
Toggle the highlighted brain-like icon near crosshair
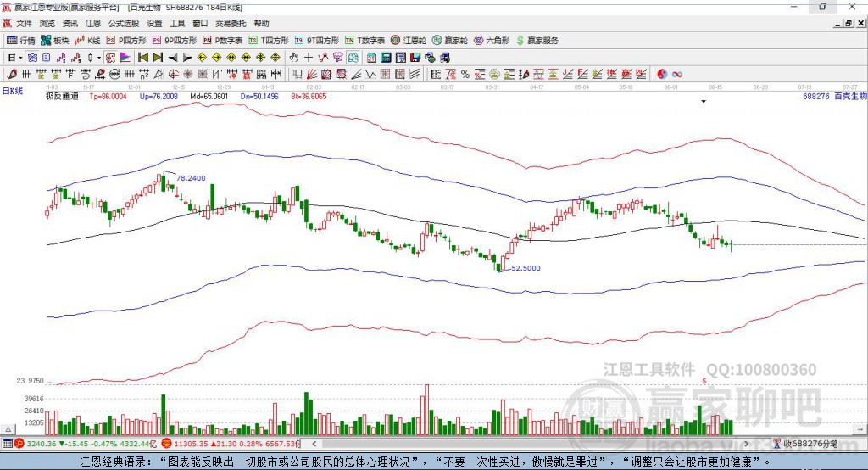point(353,58)
